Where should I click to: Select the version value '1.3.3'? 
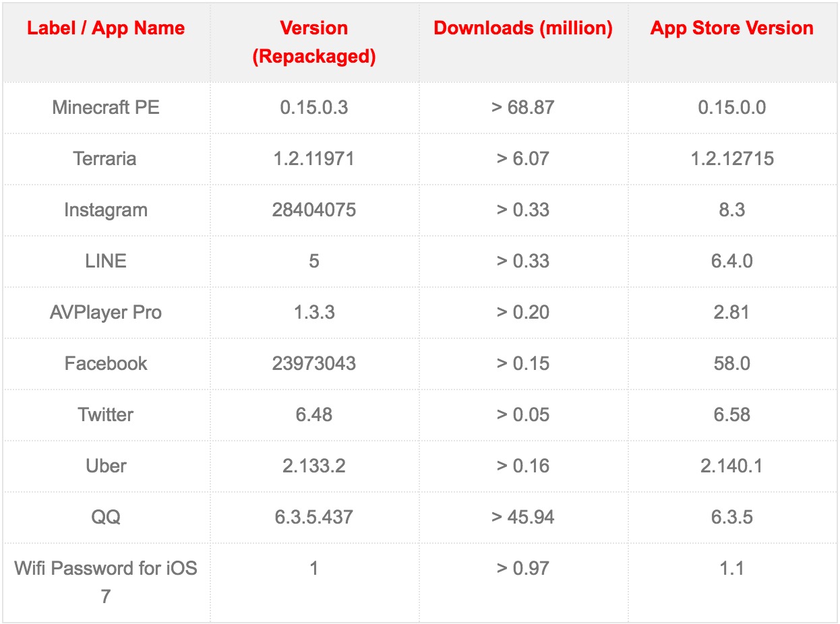click(x=314, y=312)
